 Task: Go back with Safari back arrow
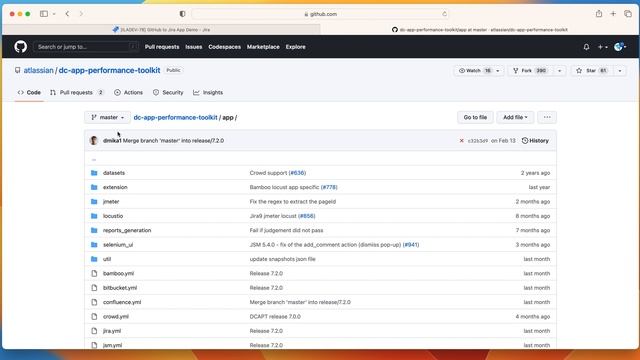(x=67, y=14)
